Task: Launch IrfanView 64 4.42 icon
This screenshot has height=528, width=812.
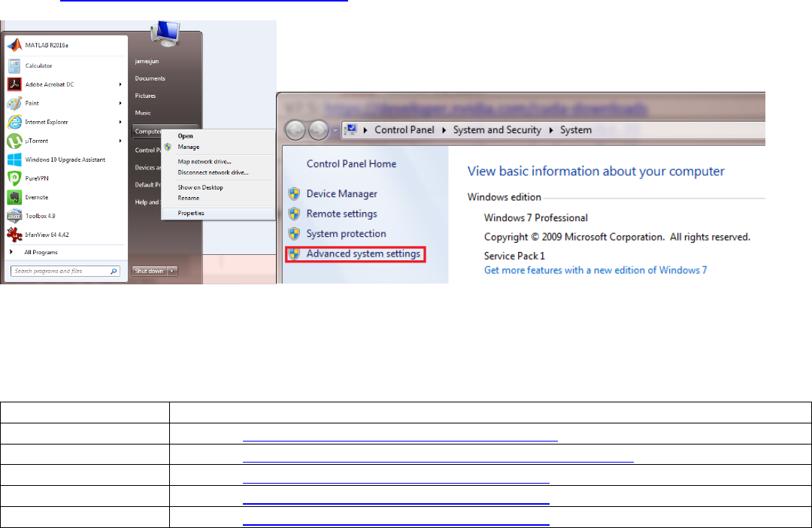Action: (x=14, y=235)
